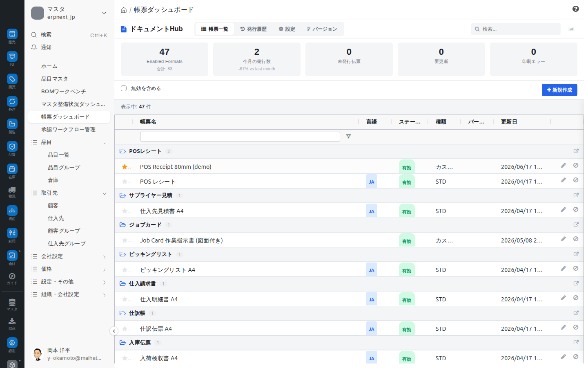Viewport: 588px width, 368px height.
Task: Open the 外注 module icon
Action: pos(12,101)
